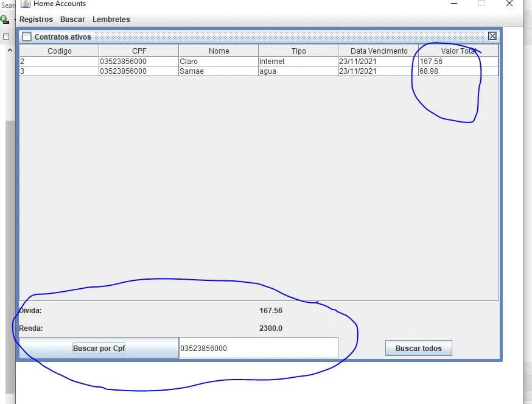The image size is (532, 404).
Task: Collapse the up chevron in background window
Action: click(10, 51)
